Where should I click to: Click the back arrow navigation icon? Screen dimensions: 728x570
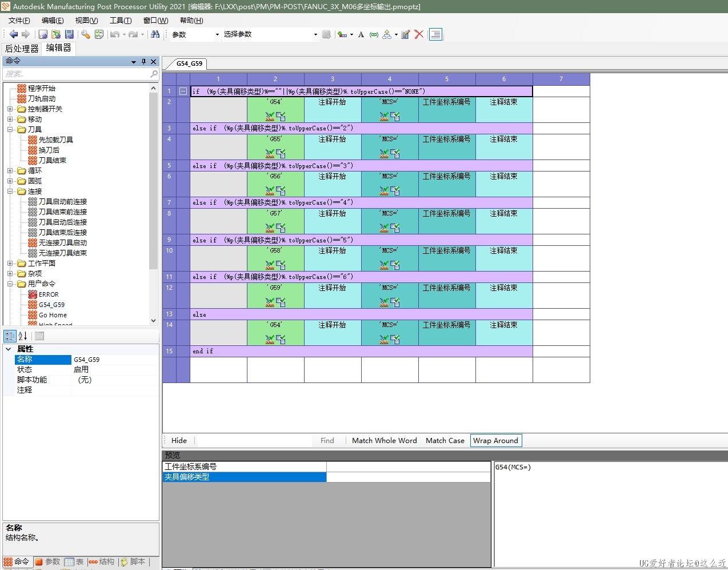point(14,34)
